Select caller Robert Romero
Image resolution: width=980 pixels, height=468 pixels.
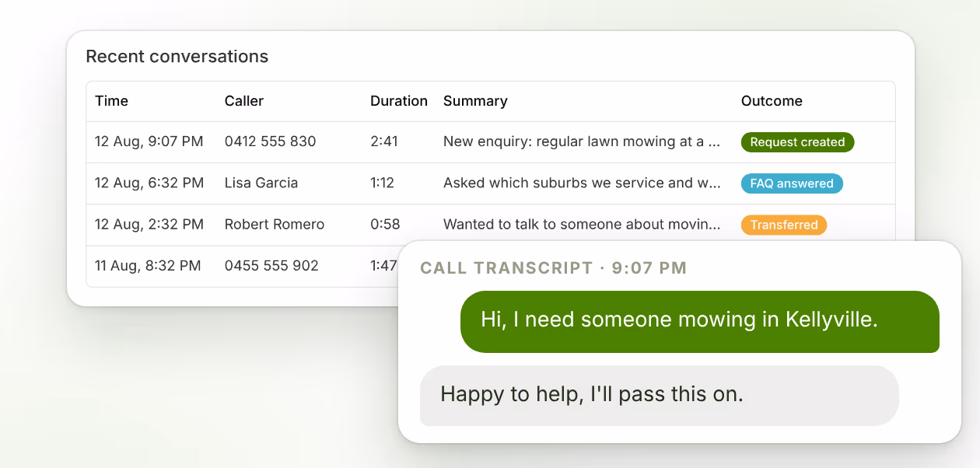(x=275, y=225)
